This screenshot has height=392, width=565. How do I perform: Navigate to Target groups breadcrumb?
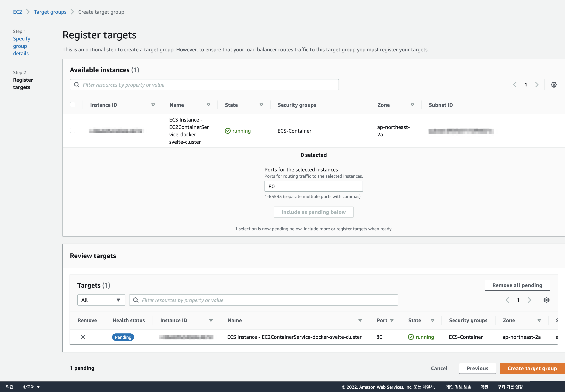(50, 12)
